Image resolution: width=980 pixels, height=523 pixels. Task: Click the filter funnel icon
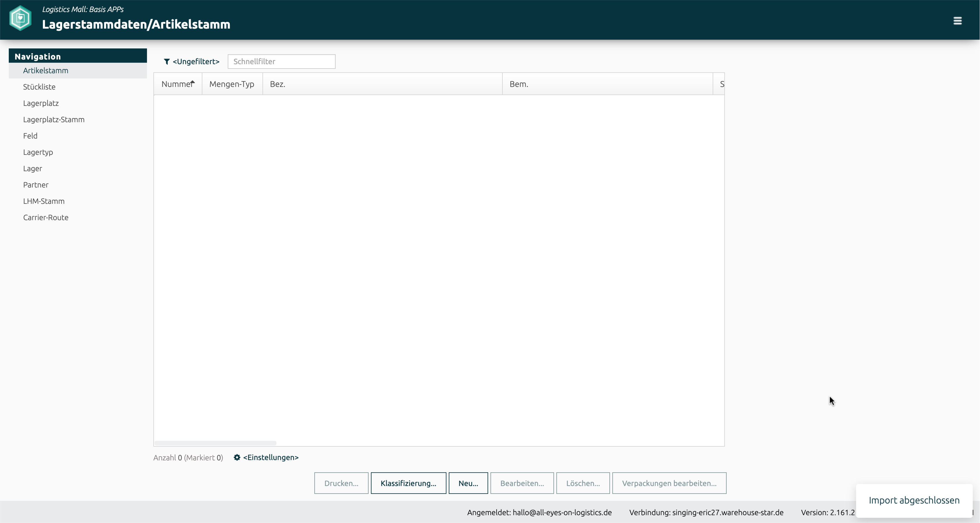point(166,62)
